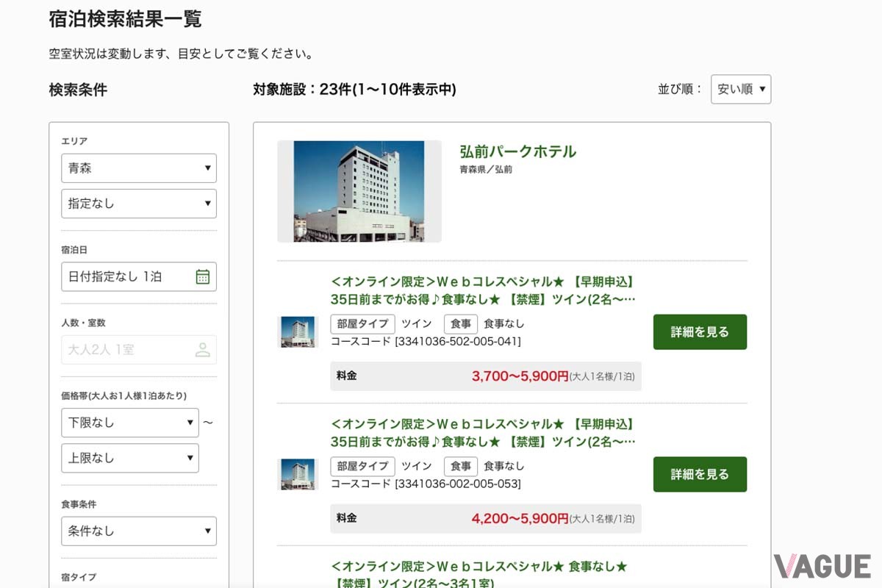Click the コースコード [3341036-502-005-041] text

click(426, 341)
